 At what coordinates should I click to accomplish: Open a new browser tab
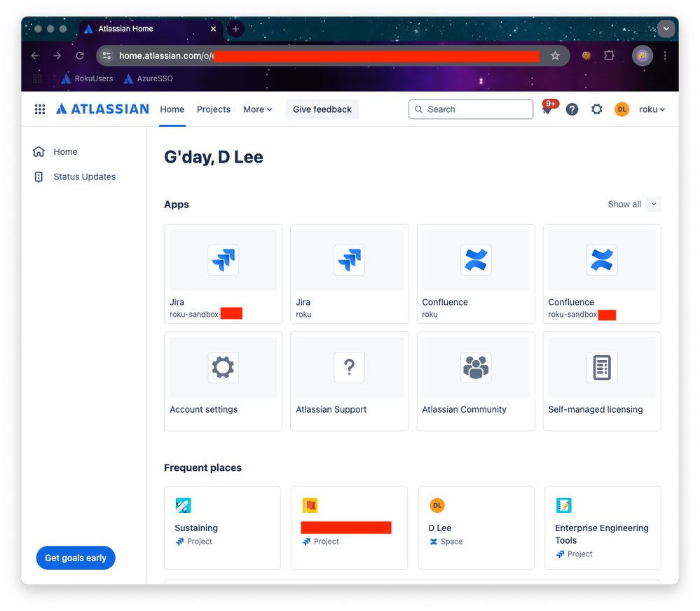[x=235, y=29]
